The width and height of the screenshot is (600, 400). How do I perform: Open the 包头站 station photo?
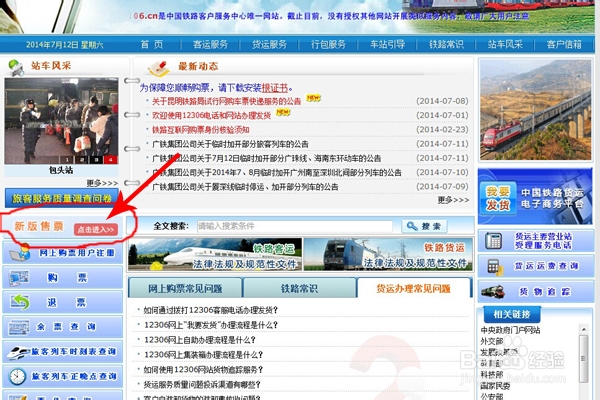[61, 121]
